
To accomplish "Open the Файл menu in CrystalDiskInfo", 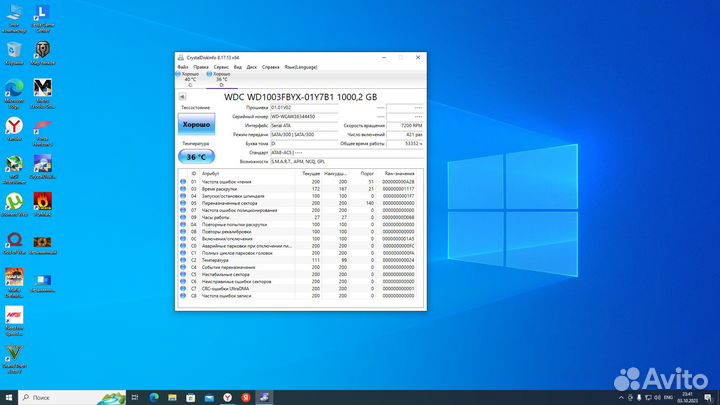I will click(x=183, y=67).
